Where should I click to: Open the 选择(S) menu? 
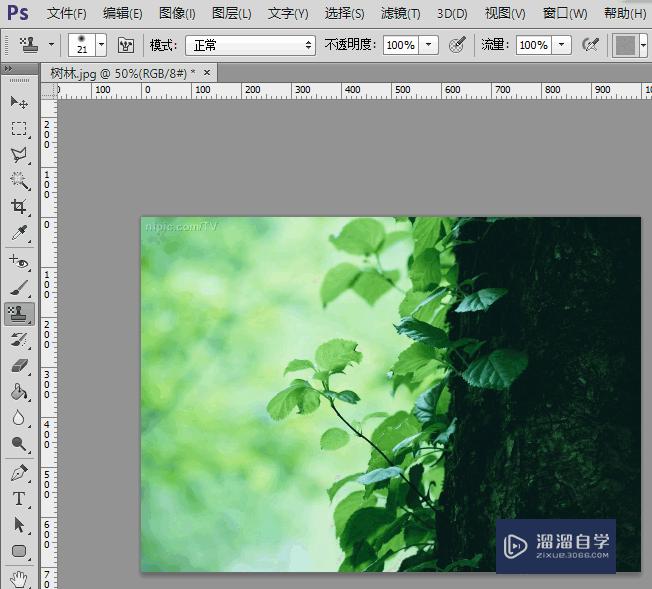point(345,14)
